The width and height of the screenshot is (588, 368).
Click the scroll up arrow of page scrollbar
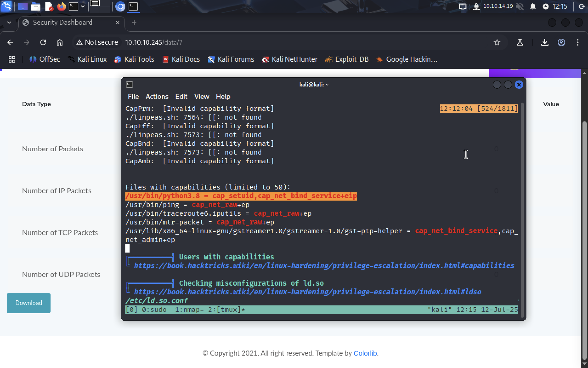click(585, 73)
